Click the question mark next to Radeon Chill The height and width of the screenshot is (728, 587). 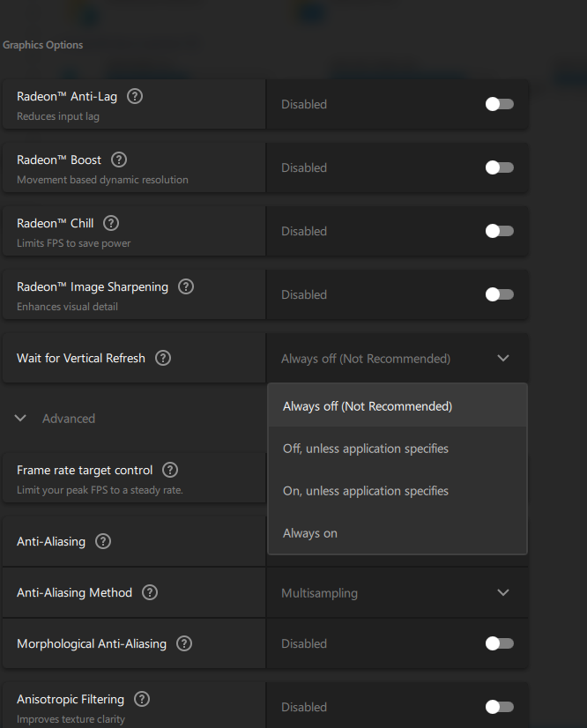[111, 223]
